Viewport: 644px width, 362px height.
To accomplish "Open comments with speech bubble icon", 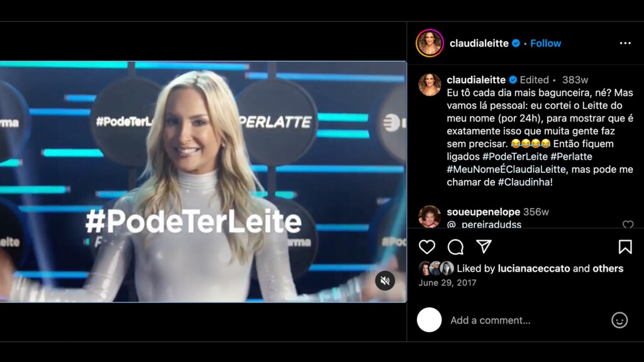I will point(455,246).
